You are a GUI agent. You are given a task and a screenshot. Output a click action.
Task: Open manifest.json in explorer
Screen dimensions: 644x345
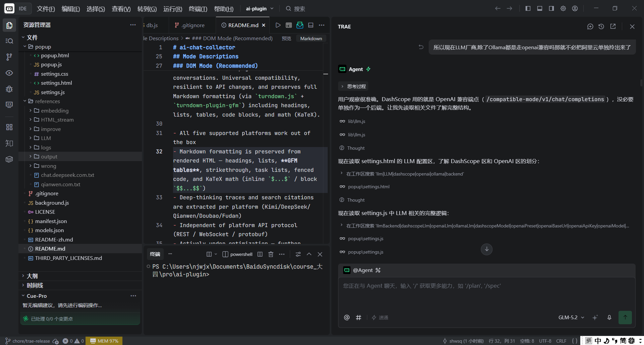point(51,221)
